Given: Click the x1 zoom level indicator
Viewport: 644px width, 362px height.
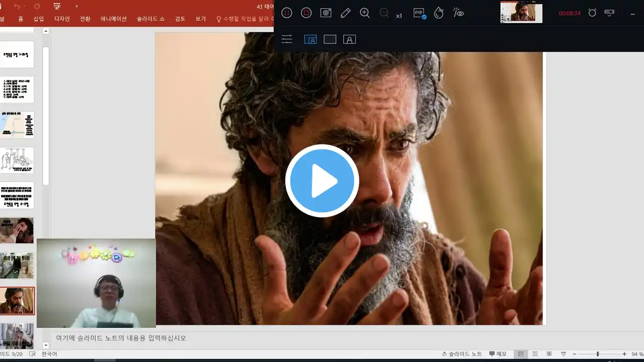Looking at the screenshot, I should [399, 16].
